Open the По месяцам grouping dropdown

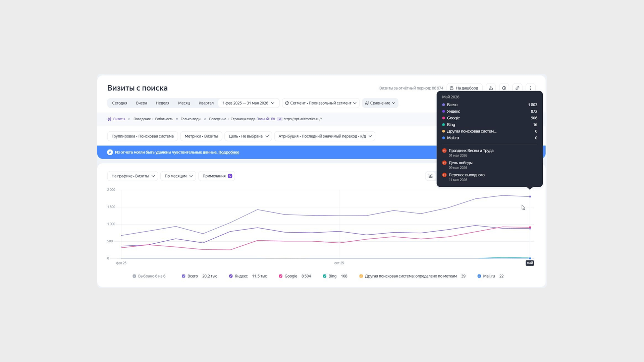[x=178, y=176]
